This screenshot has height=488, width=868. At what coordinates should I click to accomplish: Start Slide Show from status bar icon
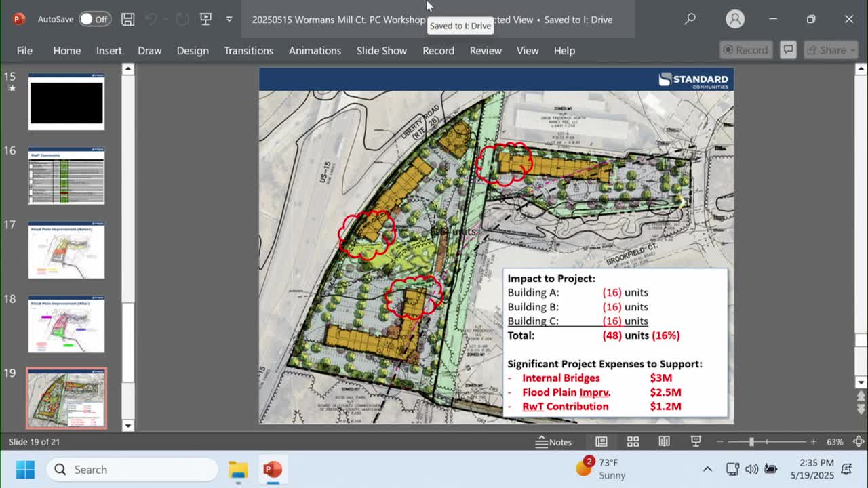click(696, 442)
